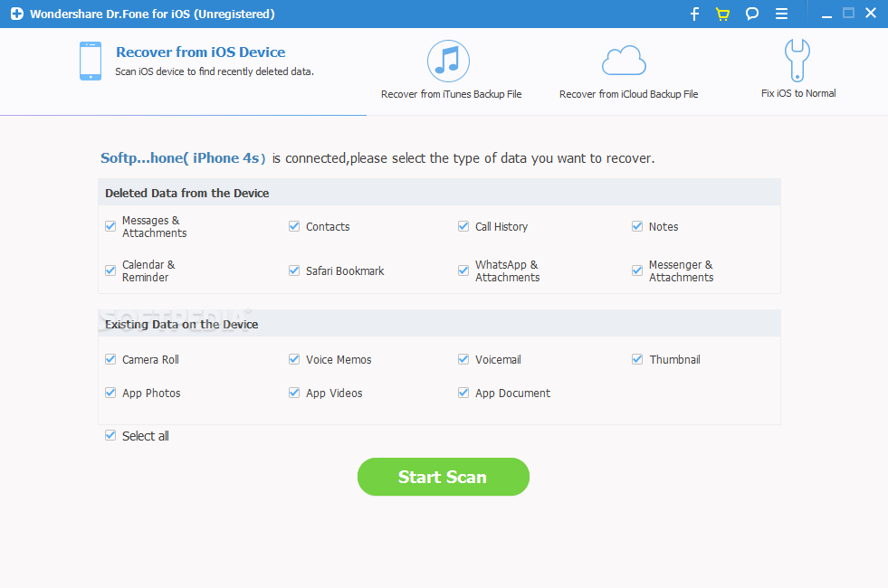The height and width of the screenshot is (588, 888).
Task: Toggle the App Document checkbox
Action: coord(463,393)
